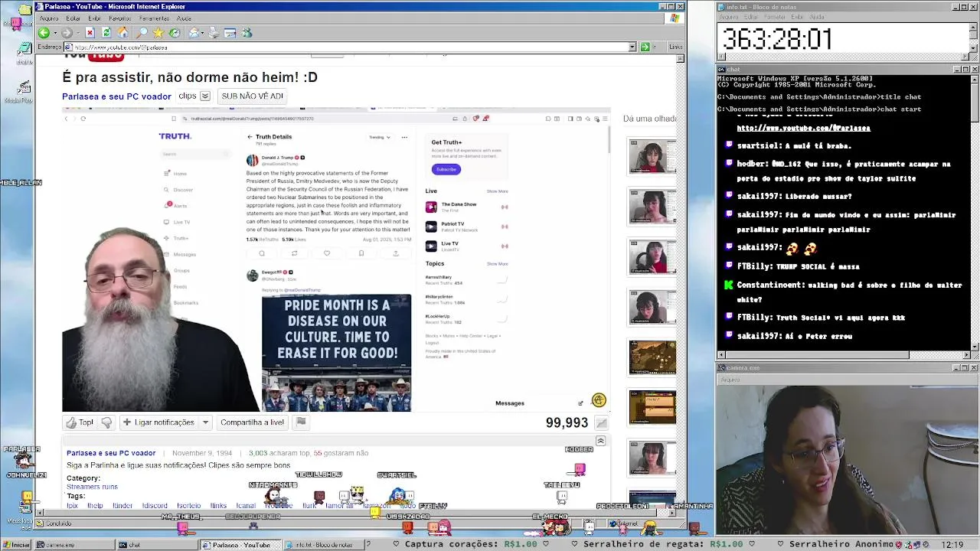
Task: Click the Home icon in IE toolbar
Action: tap(123, 33)
